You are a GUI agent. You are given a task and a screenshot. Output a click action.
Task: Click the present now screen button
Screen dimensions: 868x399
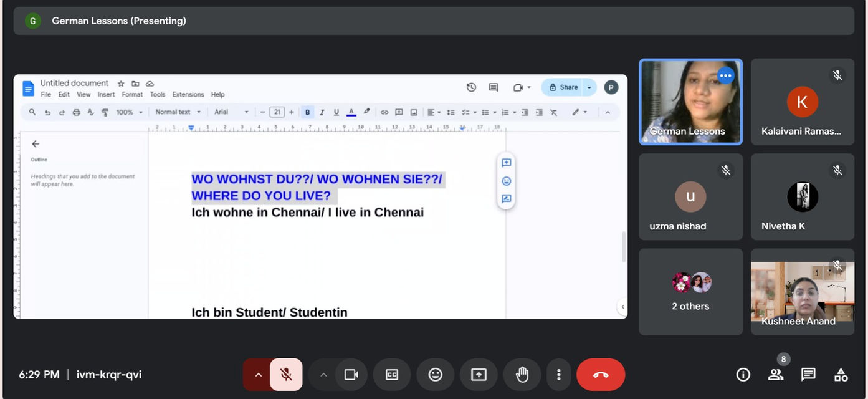click(x=479, y=375)
